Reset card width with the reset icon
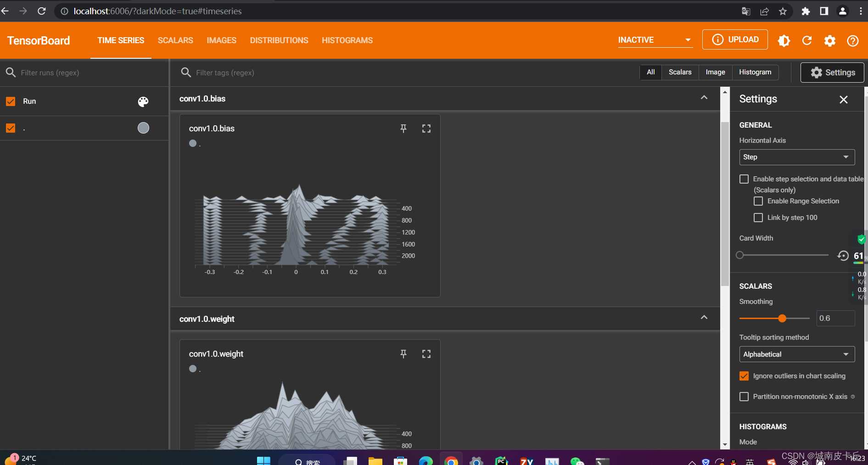 [843, 256]
